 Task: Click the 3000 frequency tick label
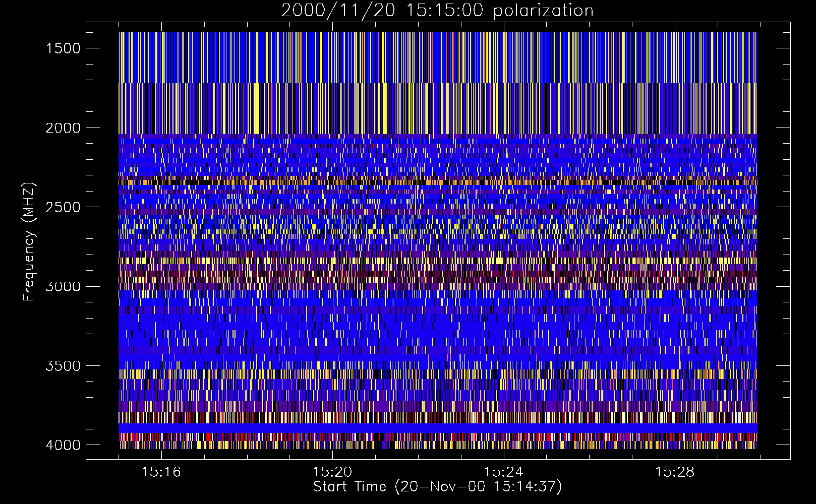tap(63, 287)
